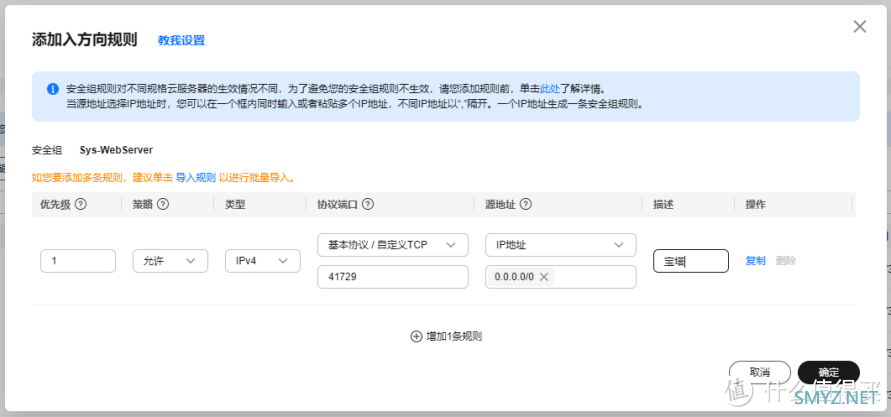The width and height of the screenshot is (891, 417).
Task: Show help for 优先级 column
Action: point(81,205)
